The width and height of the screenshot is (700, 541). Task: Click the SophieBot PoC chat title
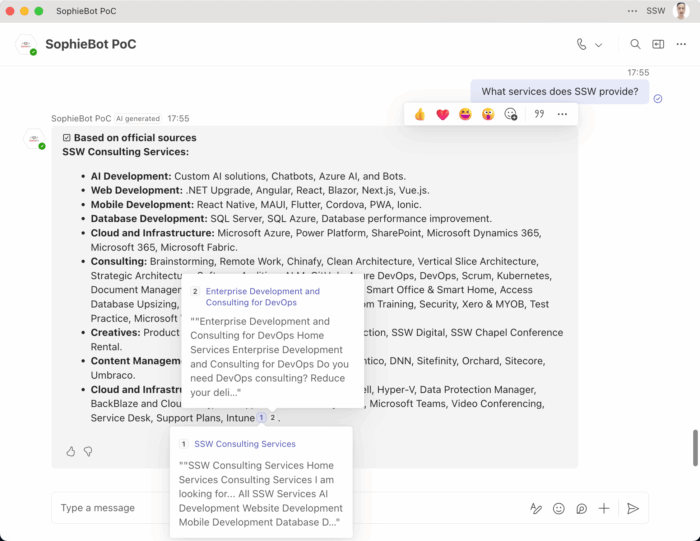pos(91,44)
